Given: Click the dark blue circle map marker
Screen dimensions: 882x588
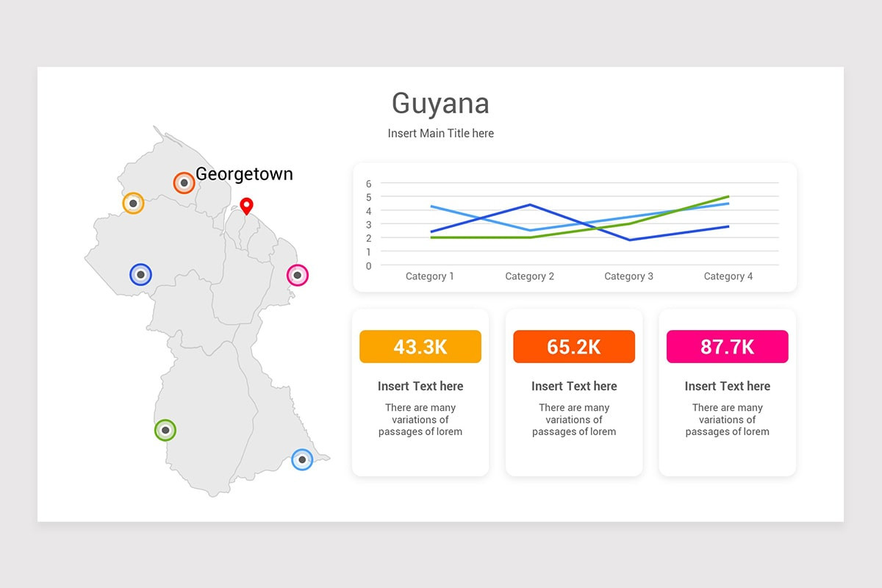Looking at the screenshot, I should 140,275.
